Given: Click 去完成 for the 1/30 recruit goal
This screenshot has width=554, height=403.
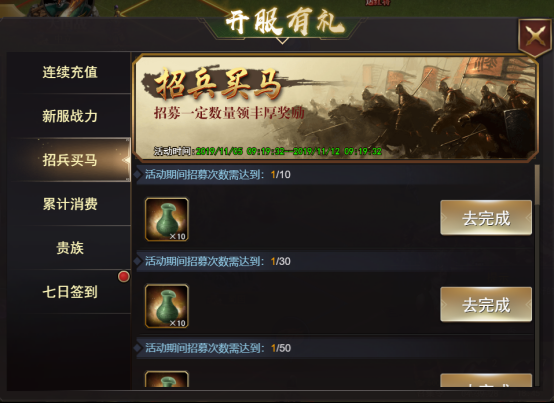Looking at the screenshot, I should click(x=486, y=304).
